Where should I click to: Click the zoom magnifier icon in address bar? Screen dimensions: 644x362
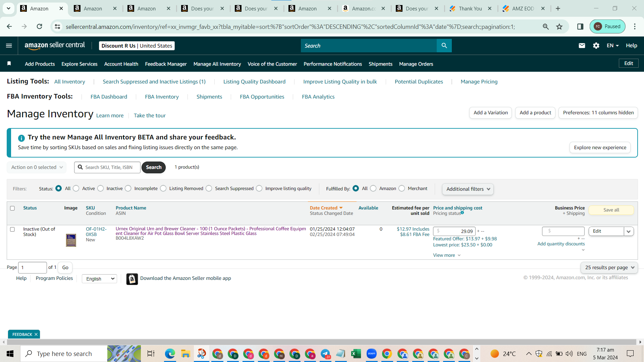pos(546,26)
